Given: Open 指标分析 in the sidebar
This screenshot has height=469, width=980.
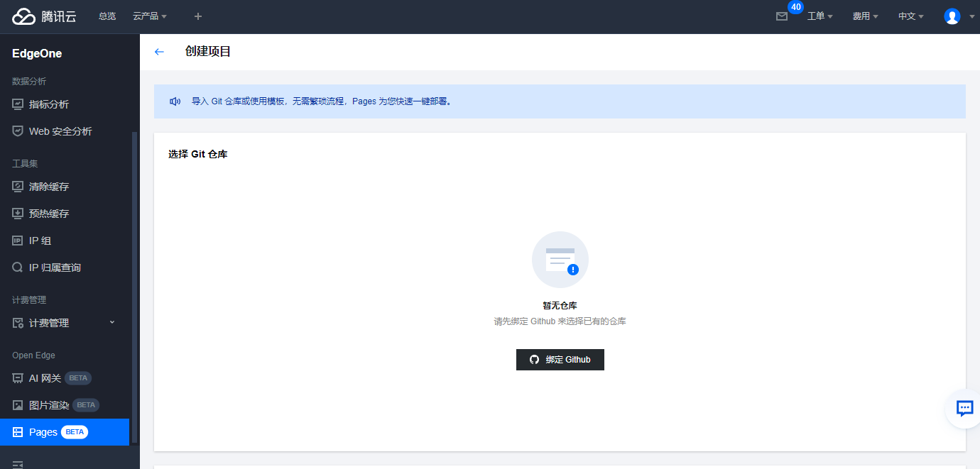Looking at the screenshot, I should tap(49, 104).
